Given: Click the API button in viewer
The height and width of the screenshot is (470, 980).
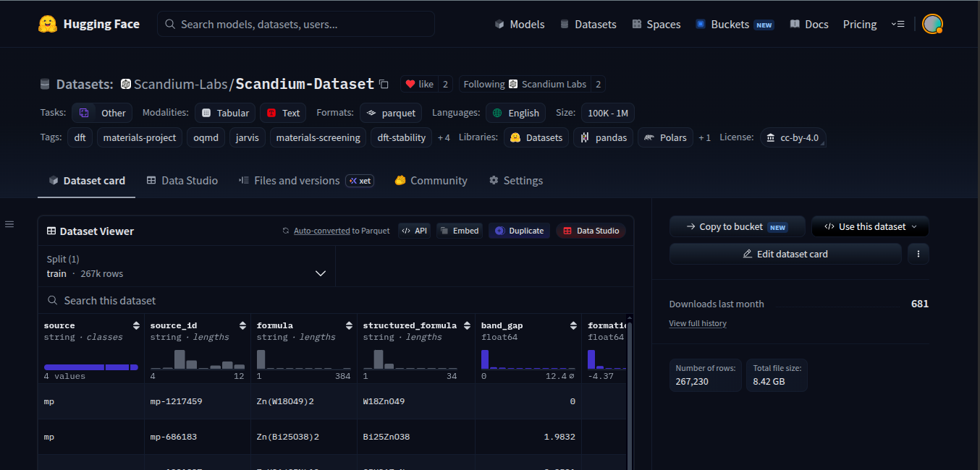Looking at the screenshot, I should coord(415,231).
